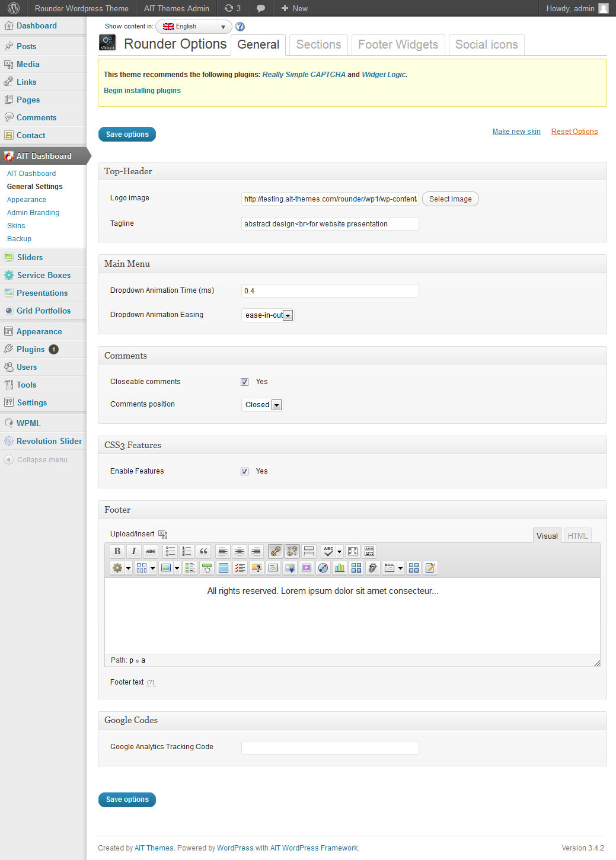Viewport: 616px width, 860px height.
Task: Open the Show content in language dropdown
Action: (x=194, y=27)
